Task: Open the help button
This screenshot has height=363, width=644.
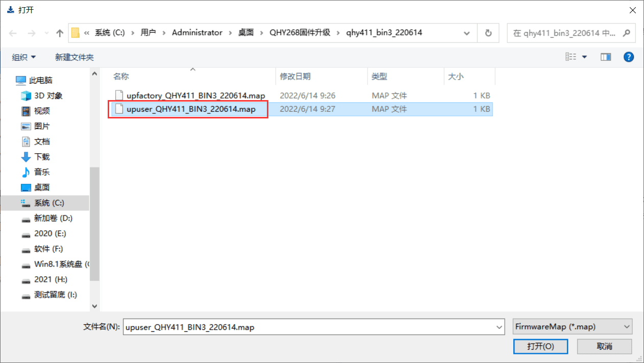Action: point(629,57)
